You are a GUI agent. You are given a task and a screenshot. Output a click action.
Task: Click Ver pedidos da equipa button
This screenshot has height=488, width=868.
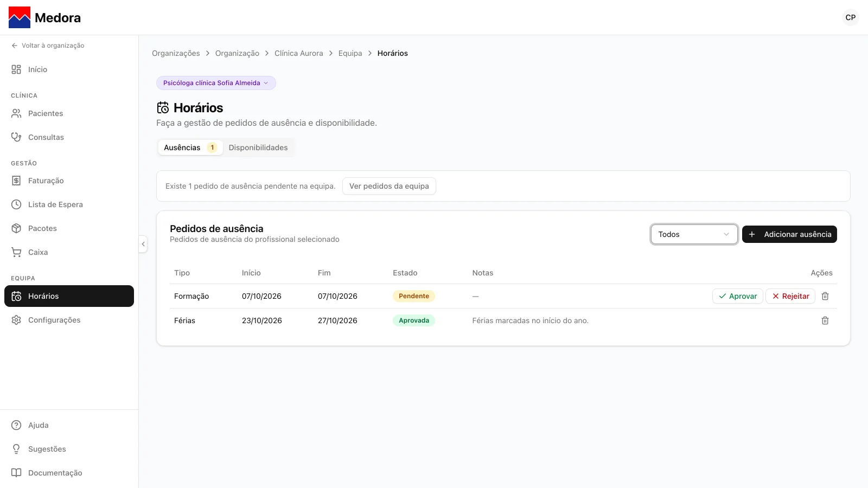(x=389, y=186)
